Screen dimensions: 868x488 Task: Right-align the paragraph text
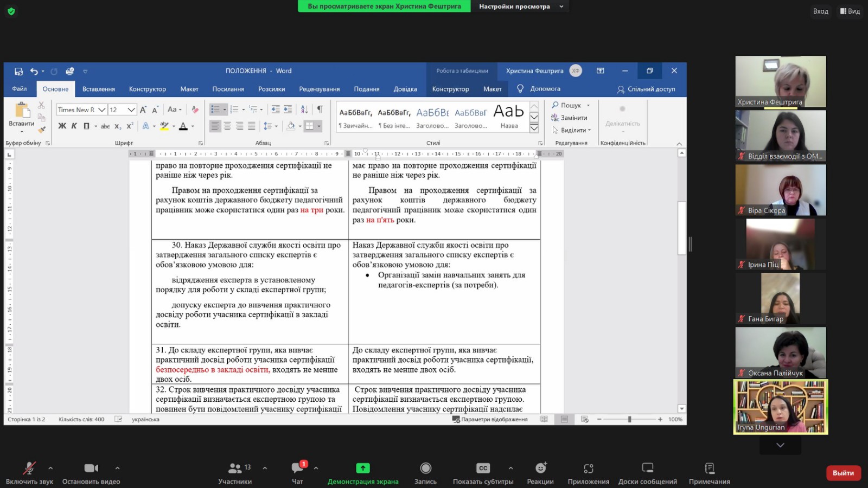point(239,126)
